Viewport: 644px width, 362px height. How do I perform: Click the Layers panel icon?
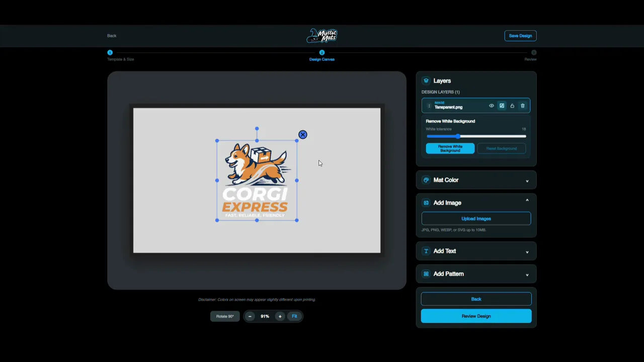pos(426,80)
